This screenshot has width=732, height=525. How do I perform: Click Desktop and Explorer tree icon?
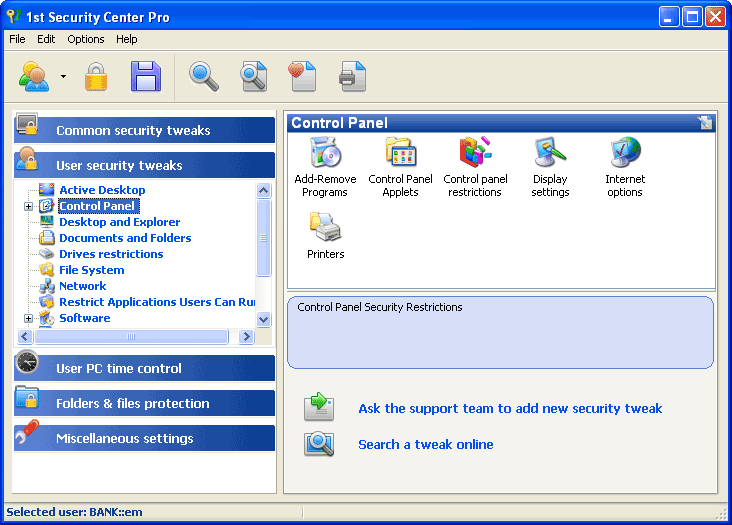coord(47,222)
